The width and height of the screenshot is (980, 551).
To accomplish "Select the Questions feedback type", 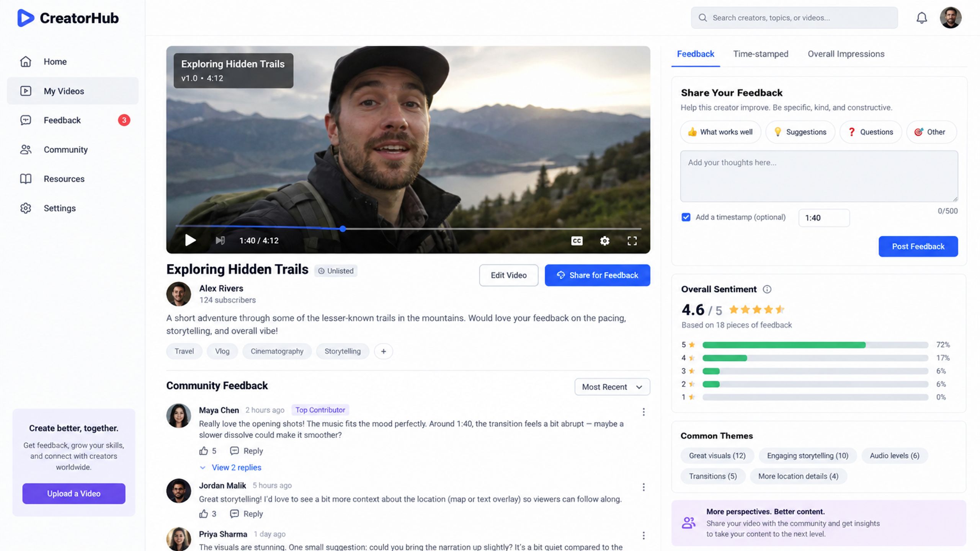I will 871,132.
